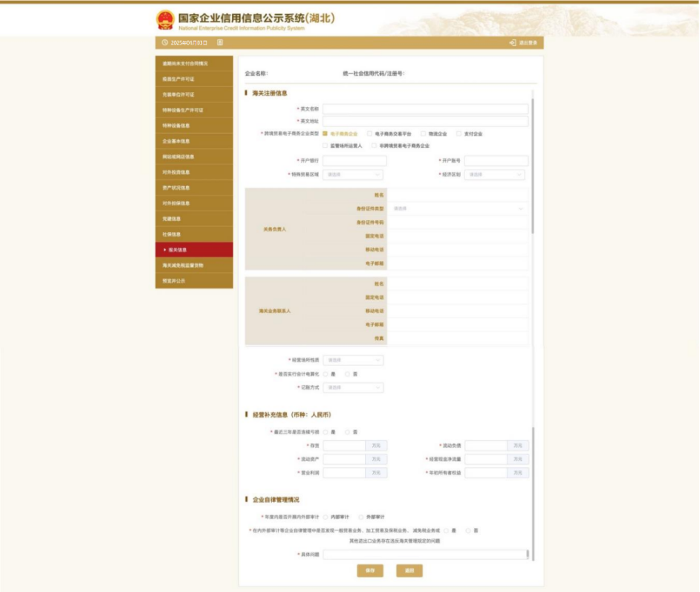Check the 电子商务交易平台 checkbox
Image resolution: width=700 pixels, height=592 pixels.
369,134
